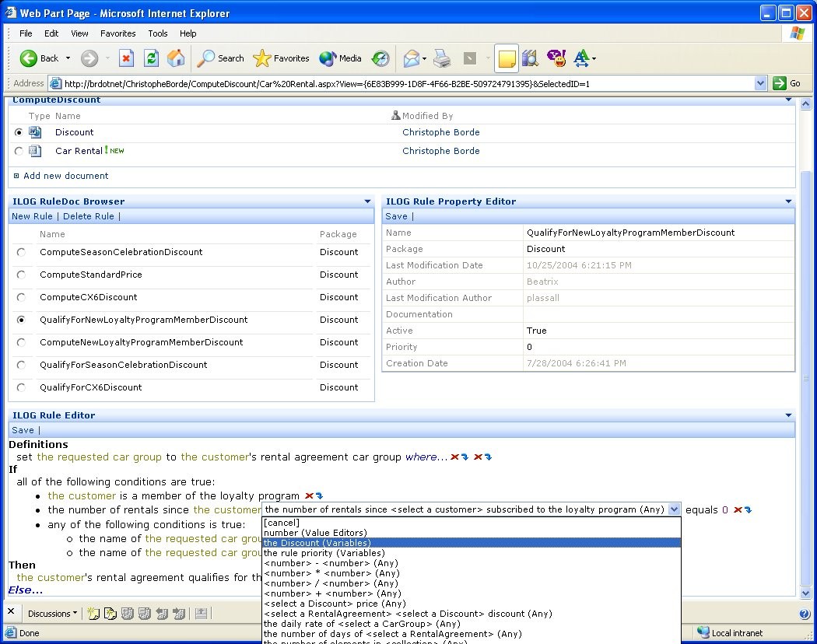Open the Edit menu
The height and width of the screenshot is (644, 817).
coord(51,33)
